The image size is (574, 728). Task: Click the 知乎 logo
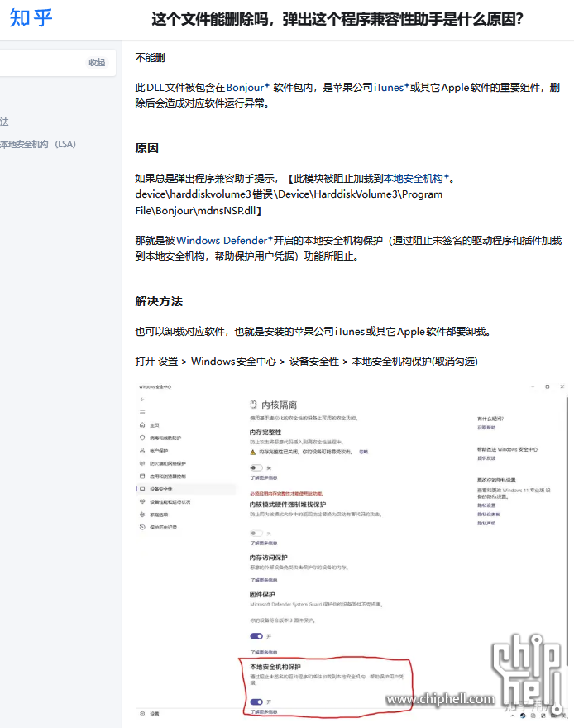[31, 18]
